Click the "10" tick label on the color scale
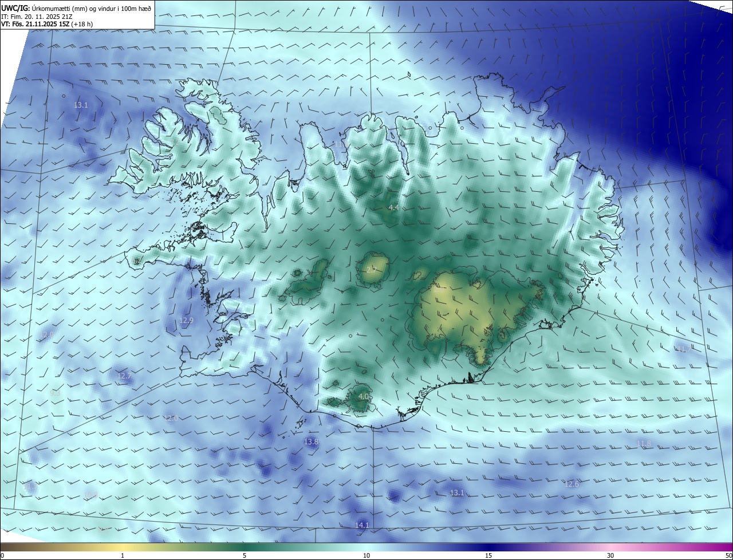Screen dimensions: 733x560 (366, 555)
